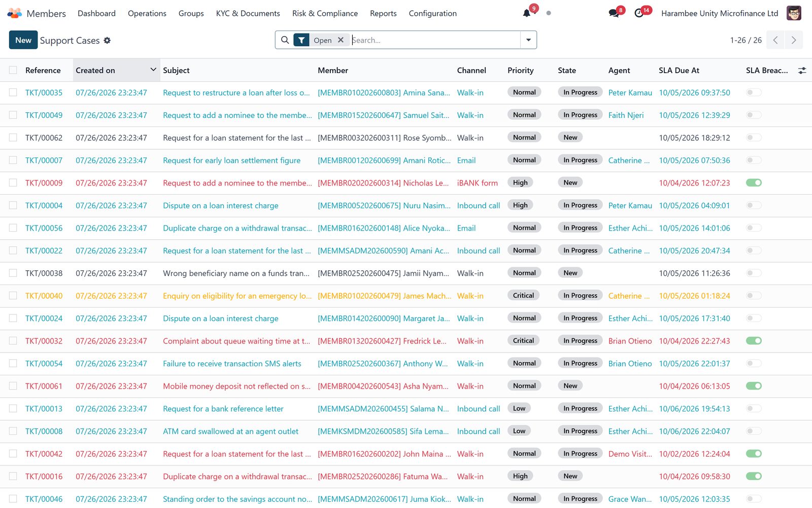The image size is (812, 508).
Task: Go to the next page of records
Action: click(x=794, y=40)
